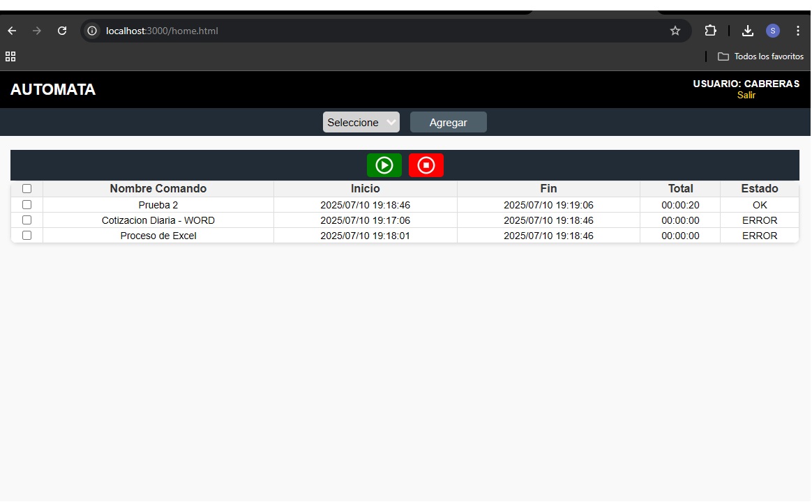
Task: Click the USUARIO: CABRERAS label
Action: (746, 84)
